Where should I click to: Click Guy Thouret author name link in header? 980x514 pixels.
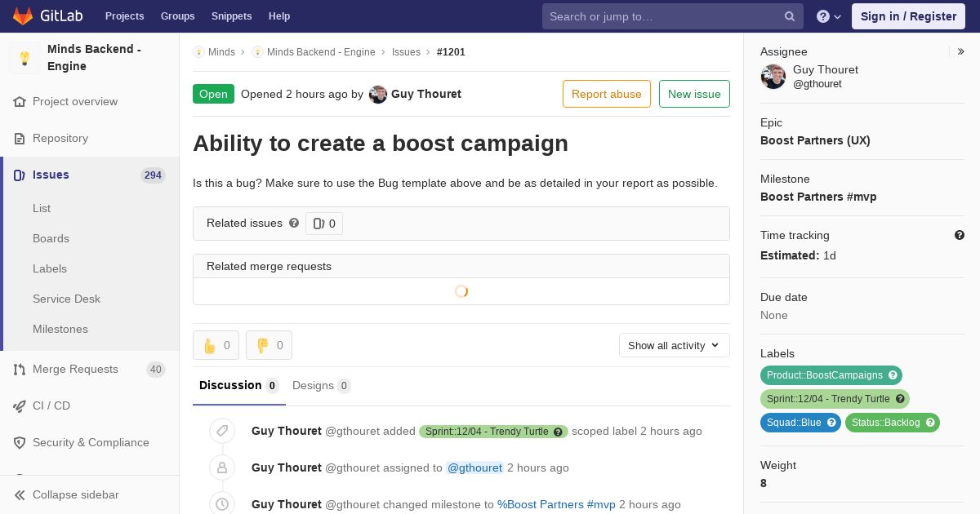pyautogui.click(x=426, y=94)
